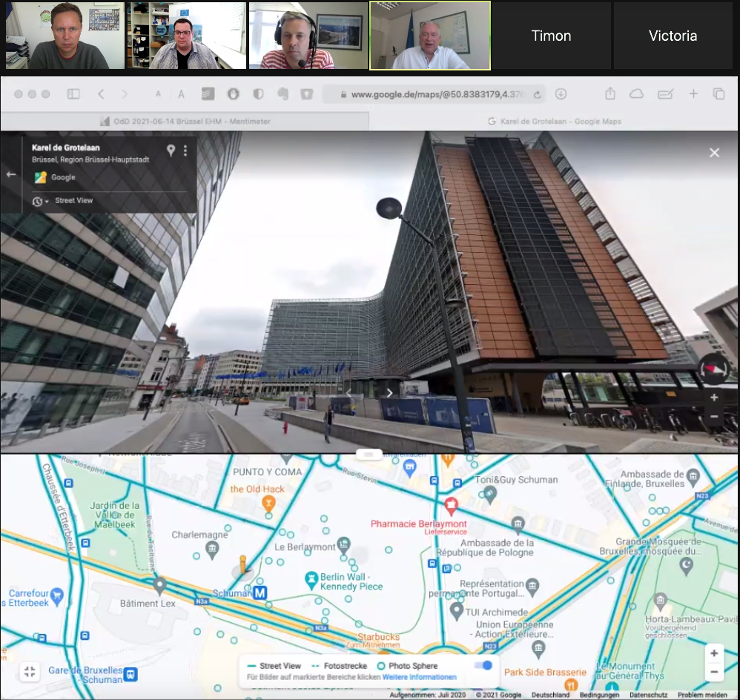Click the orange Pegman on the map
The height and width of the screenshot is (700, 740).
[242, 564]
